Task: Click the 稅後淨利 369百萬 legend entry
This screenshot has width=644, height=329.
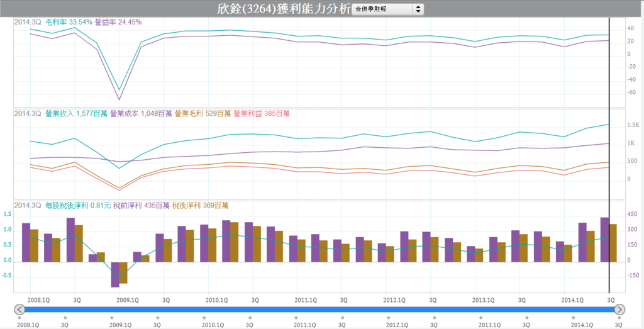Action: 200,206
